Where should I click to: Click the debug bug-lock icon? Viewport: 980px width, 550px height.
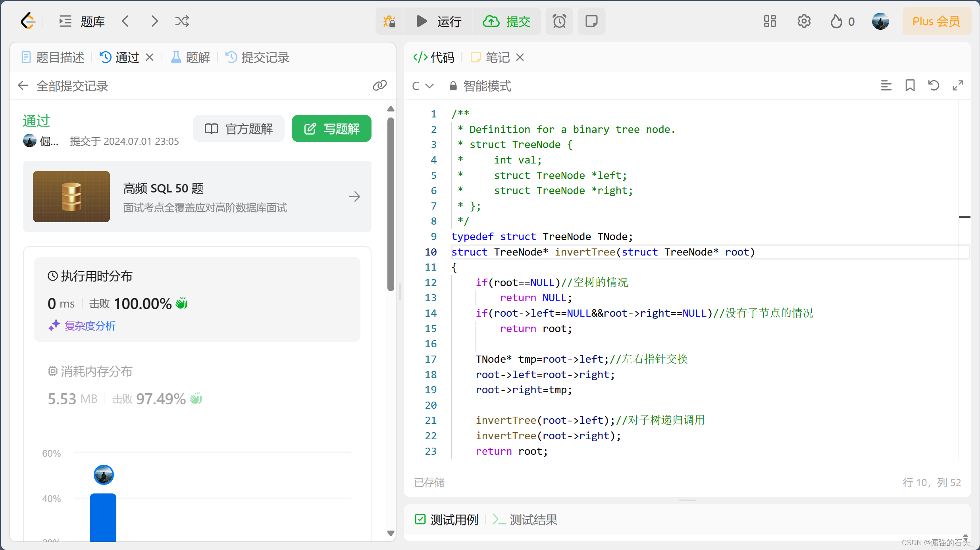coord(389,21)
